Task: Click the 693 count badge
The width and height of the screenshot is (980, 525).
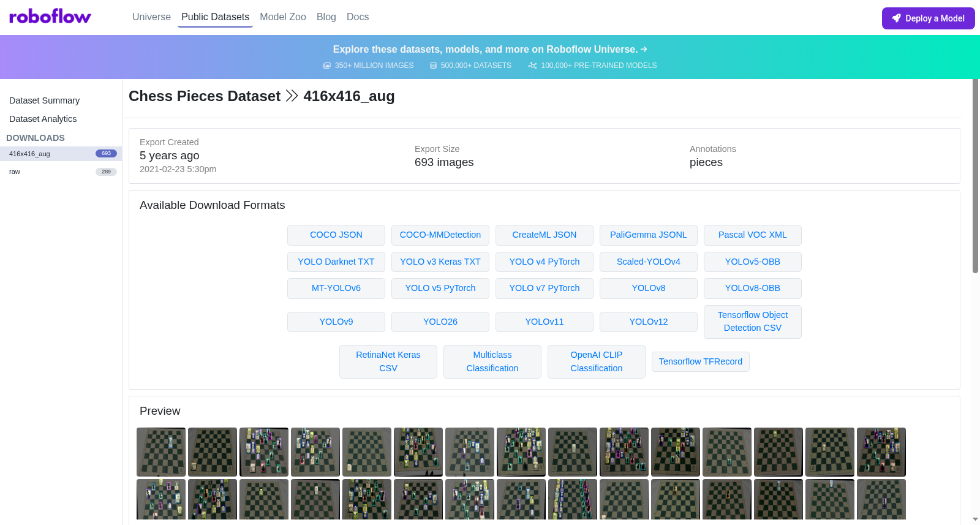Action: tap(106, 154)
